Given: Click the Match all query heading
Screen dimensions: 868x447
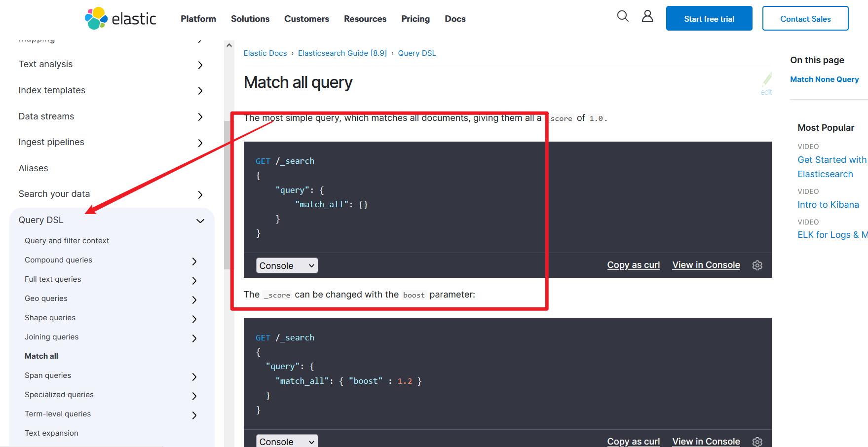Looking at the screenshot, I should pos(298,82).
